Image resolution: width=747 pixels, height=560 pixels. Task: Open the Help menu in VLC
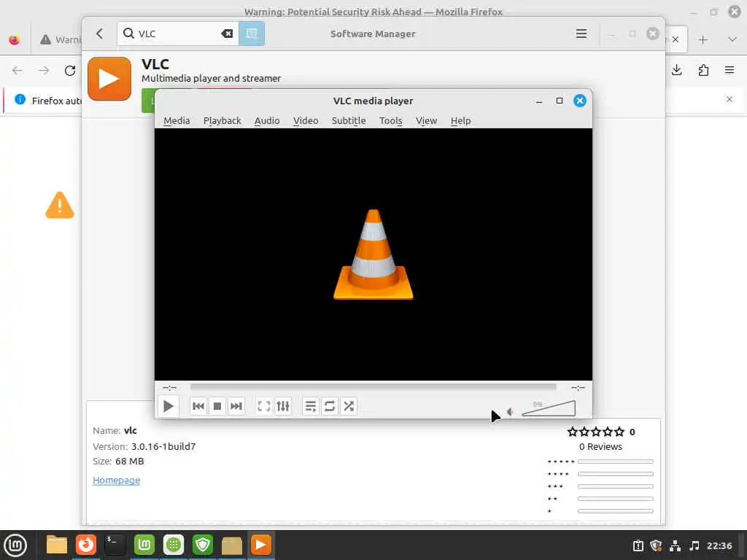point(461,120)
